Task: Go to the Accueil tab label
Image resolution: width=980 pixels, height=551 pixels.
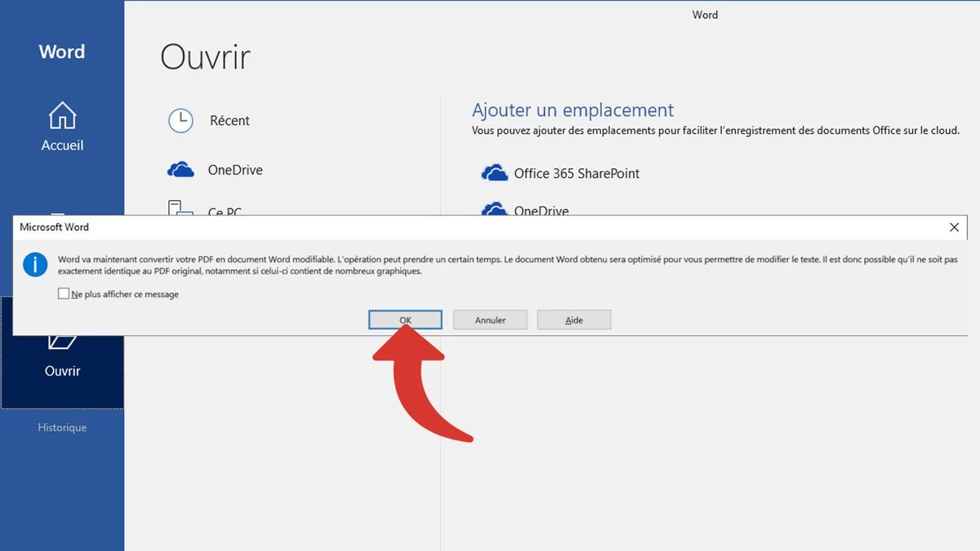Action: pos(62,145)
